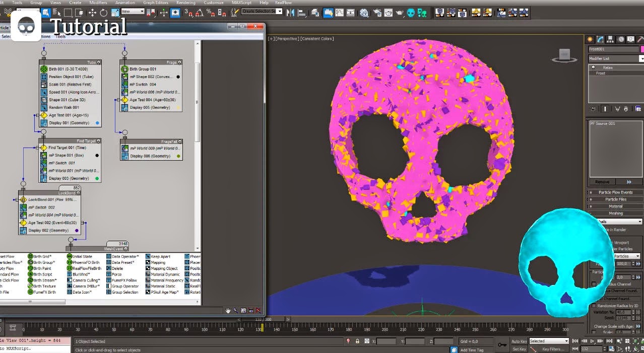Open the Schematic View icon

click(x=350, y=13)
